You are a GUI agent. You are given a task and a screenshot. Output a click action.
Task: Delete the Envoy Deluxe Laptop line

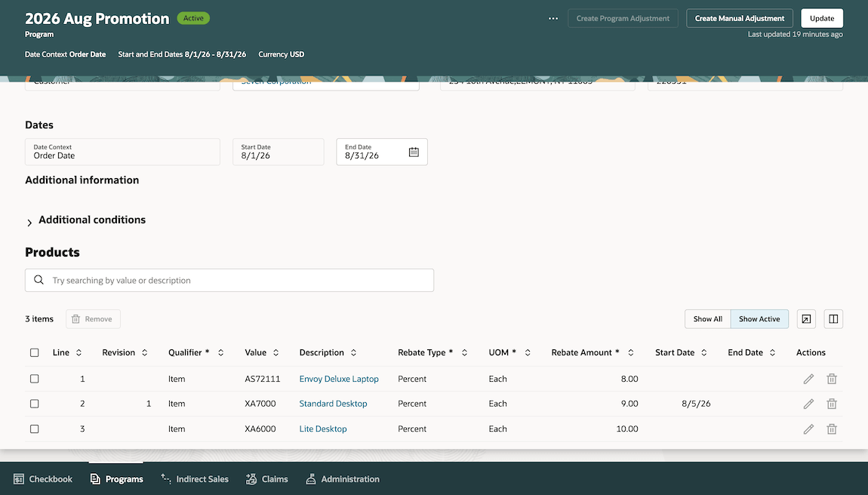click(832, 379)
